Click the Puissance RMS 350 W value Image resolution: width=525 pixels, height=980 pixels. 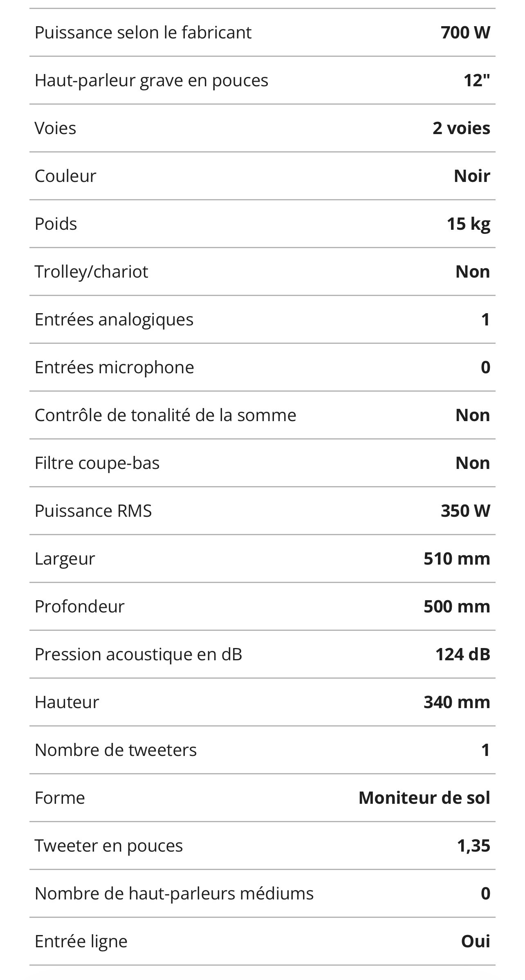click(465, 511)
